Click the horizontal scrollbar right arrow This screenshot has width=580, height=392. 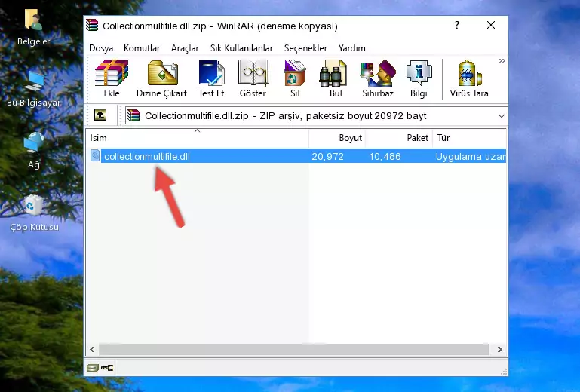pyautogui.click(x=500, y=349)
